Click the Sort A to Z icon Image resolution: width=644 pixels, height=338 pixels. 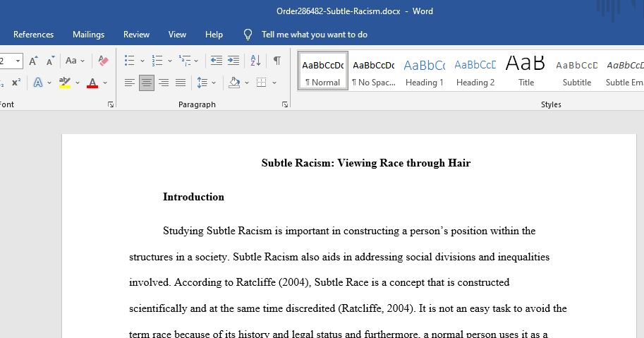point(255,61)
